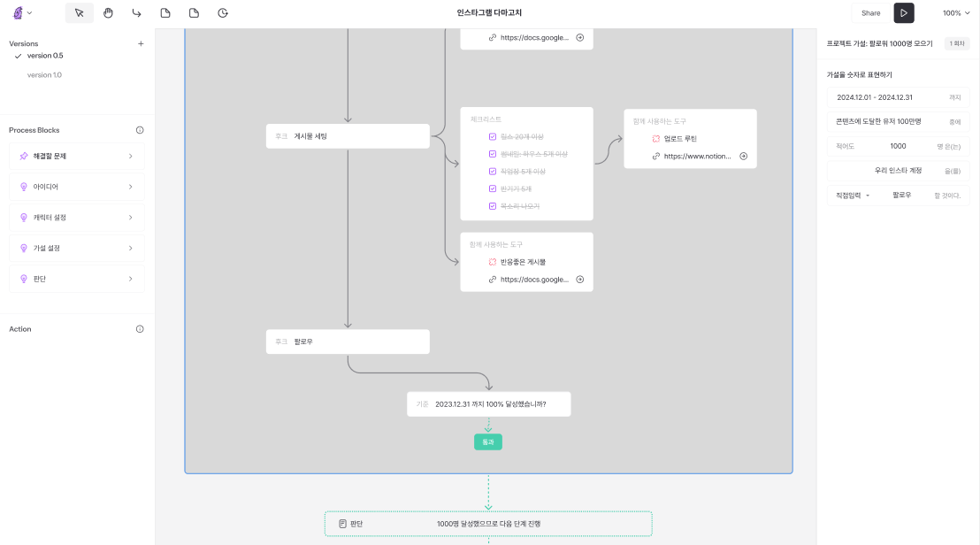Open the 100% zoom dropdown

(x=956, y=13)
